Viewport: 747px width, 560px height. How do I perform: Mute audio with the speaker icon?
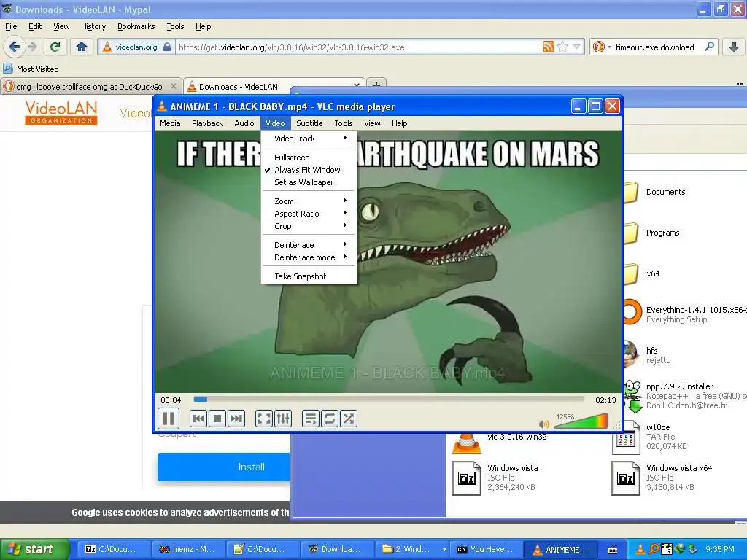(543, 424)
